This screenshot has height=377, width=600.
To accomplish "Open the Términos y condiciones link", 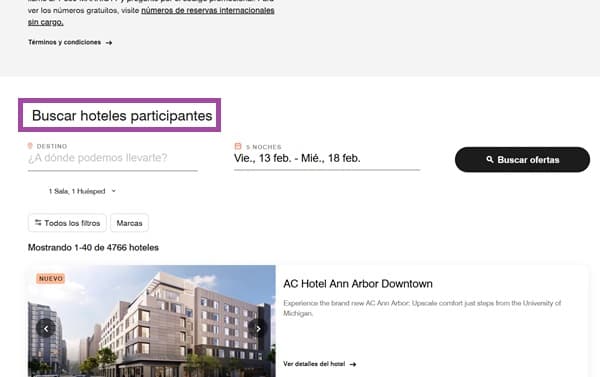I will pyautogui.click(x=70, y=42).
